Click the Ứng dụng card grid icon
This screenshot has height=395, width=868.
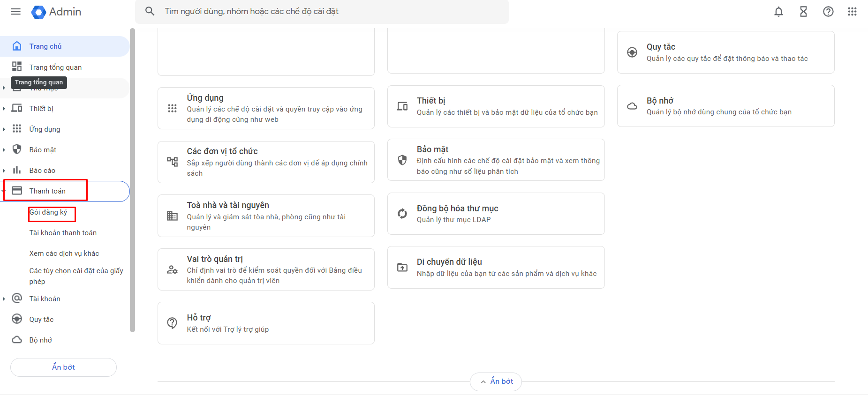[172, 108]
